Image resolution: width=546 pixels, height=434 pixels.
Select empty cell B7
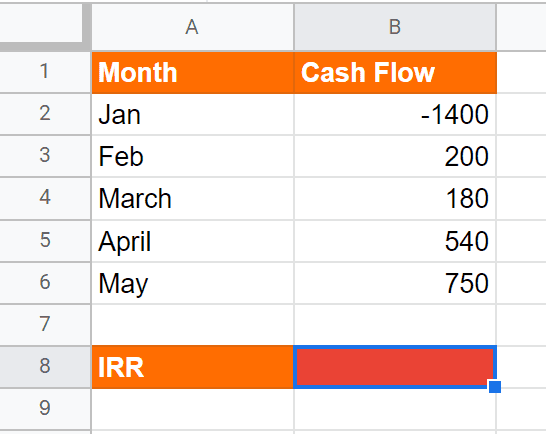coord(395,325)
